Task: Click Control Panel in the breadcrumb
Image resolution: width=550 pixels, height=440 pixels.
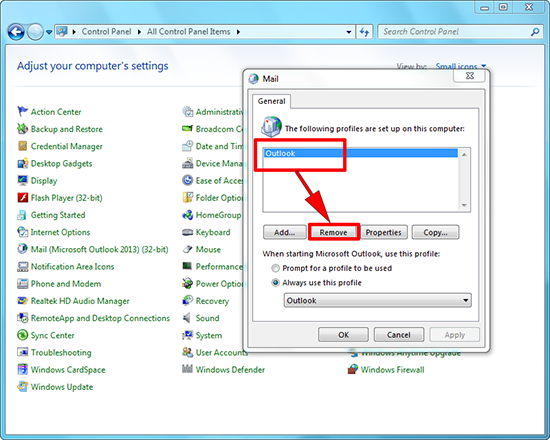Action: pyautogui.click(x=106, y=32)
